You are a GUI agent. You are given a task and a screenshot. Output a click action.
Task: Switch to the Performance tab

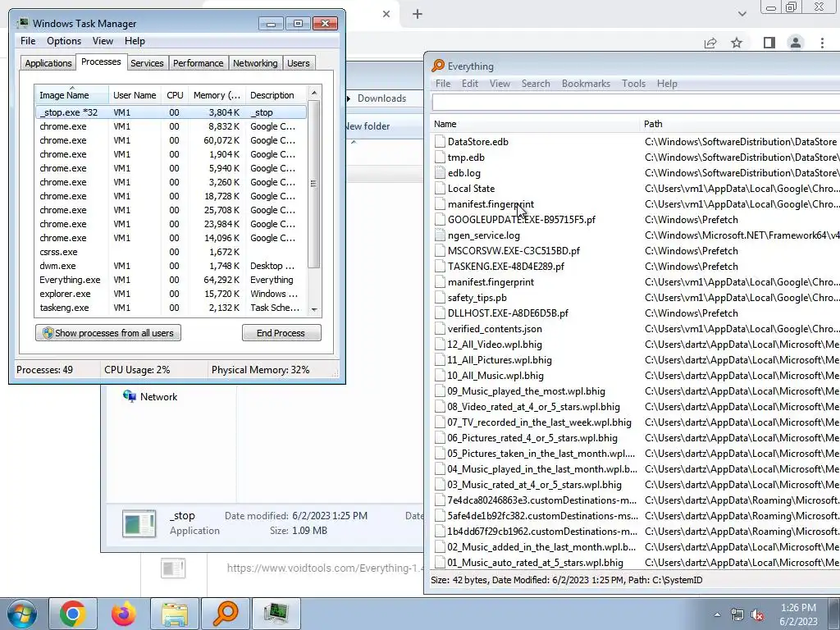click(199, 63)
